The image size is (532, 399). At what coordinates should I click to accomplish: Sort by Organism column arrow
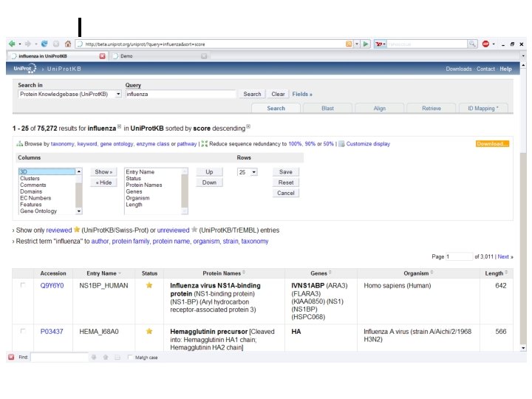point(432,273)
